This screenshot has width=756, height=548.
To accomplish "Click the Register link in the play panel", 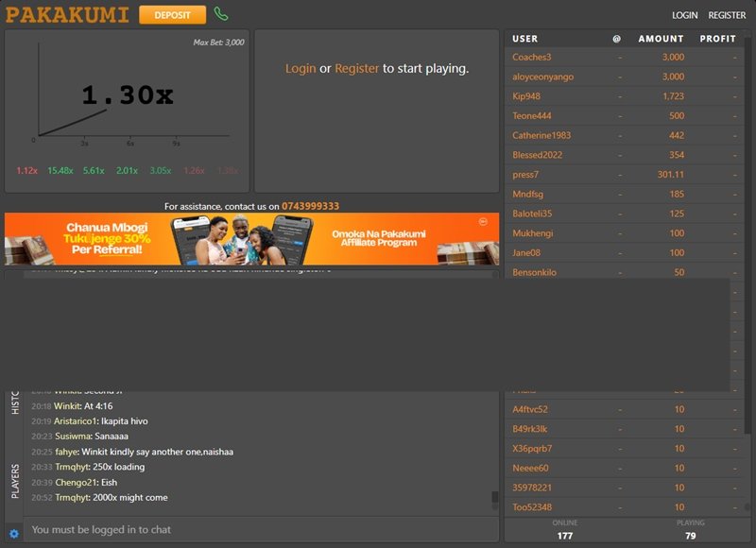I will [x=356, y=69].
